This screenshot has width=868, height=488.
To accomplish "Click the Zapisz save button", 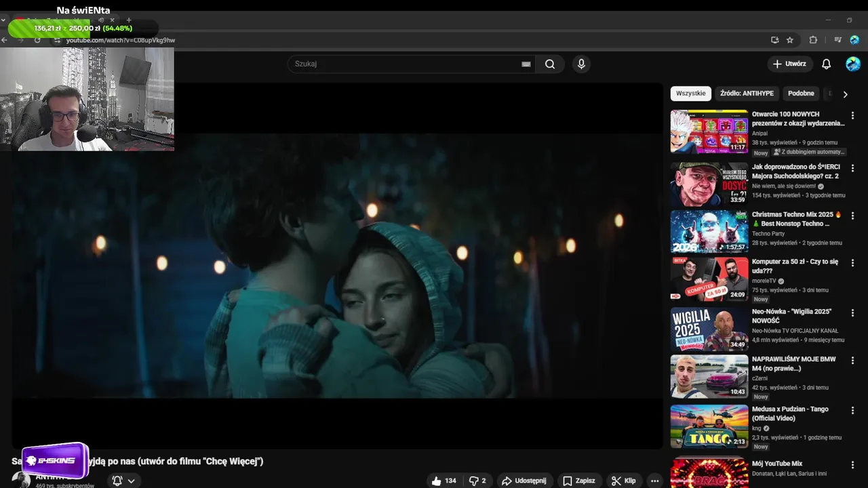I will coord(578,481).
